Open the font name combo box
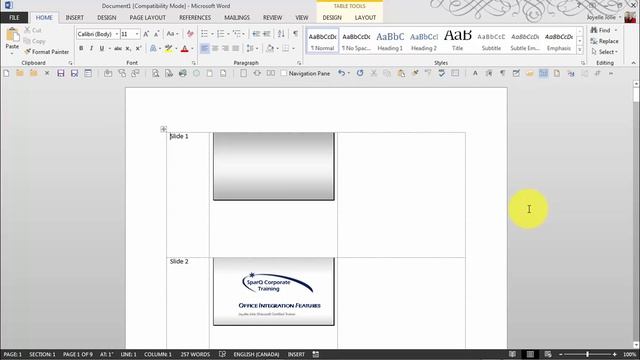Screen dimensions: 640x360 (98, 34)
